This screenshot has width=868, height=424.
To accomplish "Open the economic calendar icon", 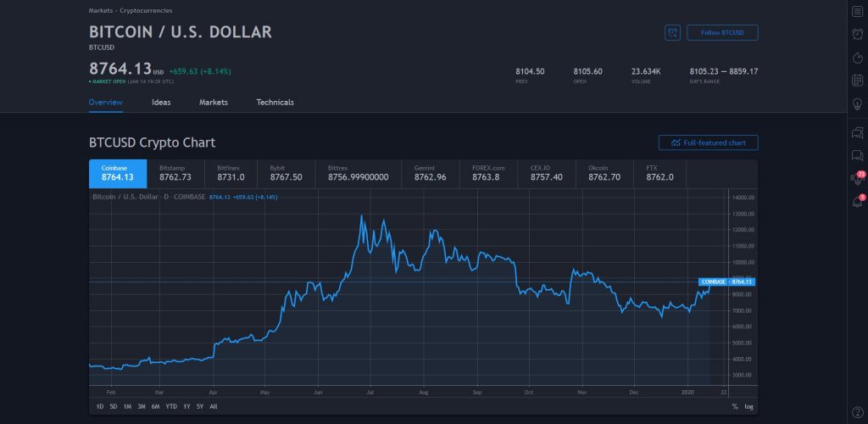I will tap(857, 81).
